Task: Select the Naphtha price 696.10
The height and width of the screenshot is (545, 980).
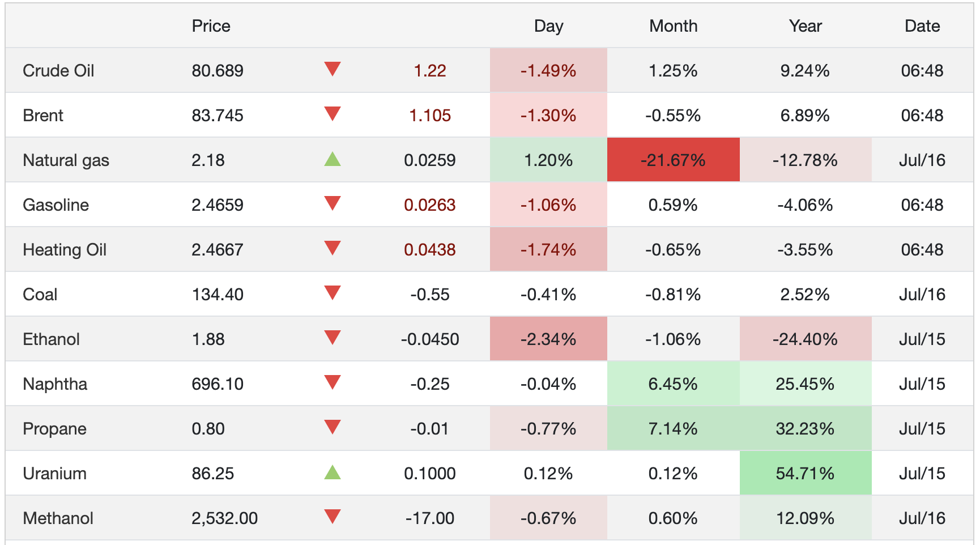Action: 218,384
